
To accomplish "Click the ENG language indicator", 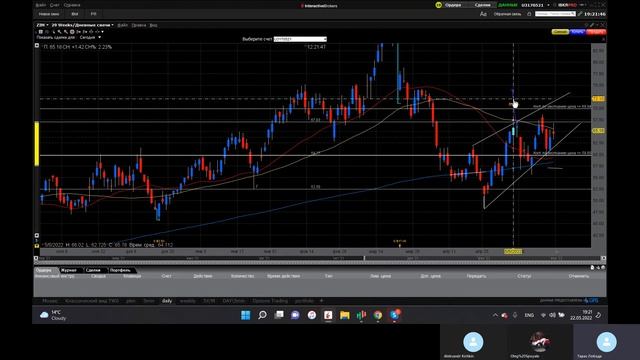I will point(529,315).
